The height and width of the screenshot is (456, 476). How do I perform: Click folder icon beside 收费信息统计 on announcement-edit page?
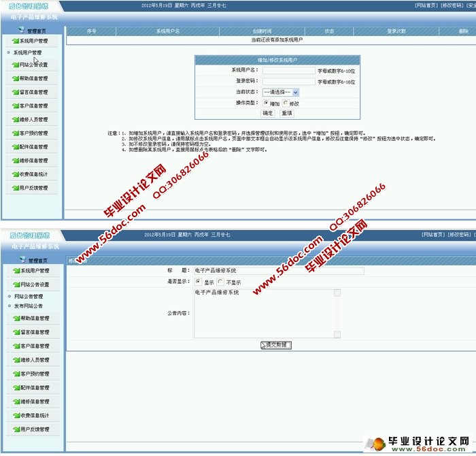click(17, 415)
